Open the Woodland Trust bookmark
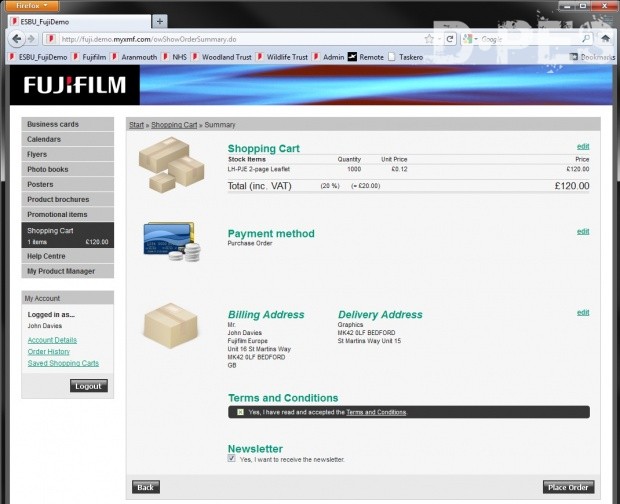Image resolution: width=620 pixels, height=504 pixels. point(221,57)
